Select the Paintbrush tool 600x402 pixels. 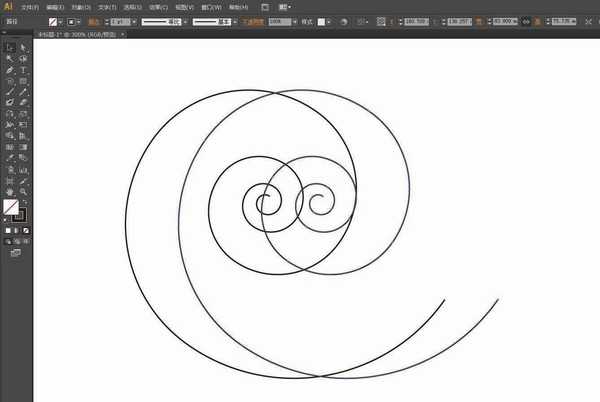(10, 91)
